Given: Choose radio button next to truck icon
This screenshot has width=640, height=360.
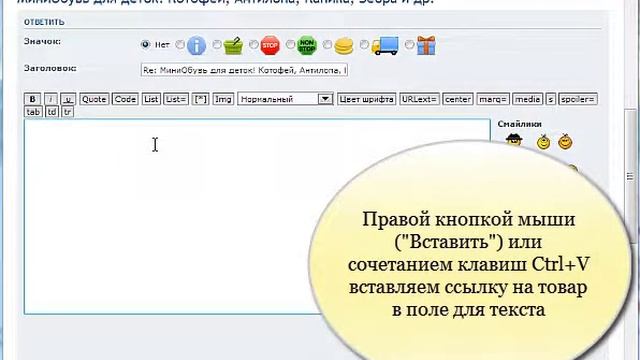Looking at the screenshot, I should [x=364, y=44].
